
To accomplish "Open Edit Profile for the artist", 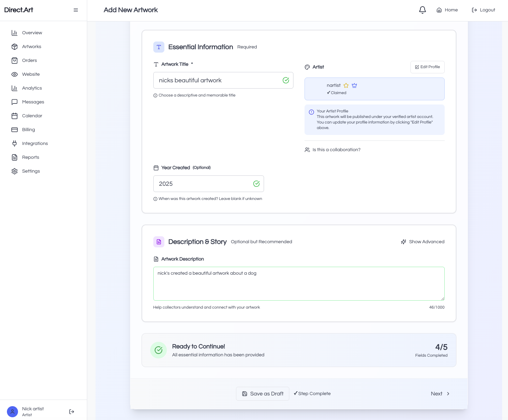I will click(427, 67).
